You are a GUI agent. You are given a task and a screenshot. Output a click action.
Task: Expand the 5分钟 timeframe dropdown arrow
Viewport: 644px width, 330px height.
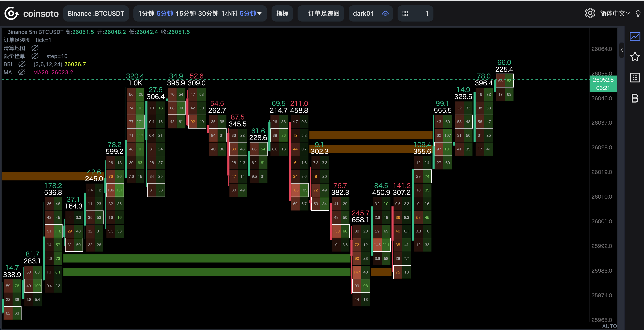(259, 13)
